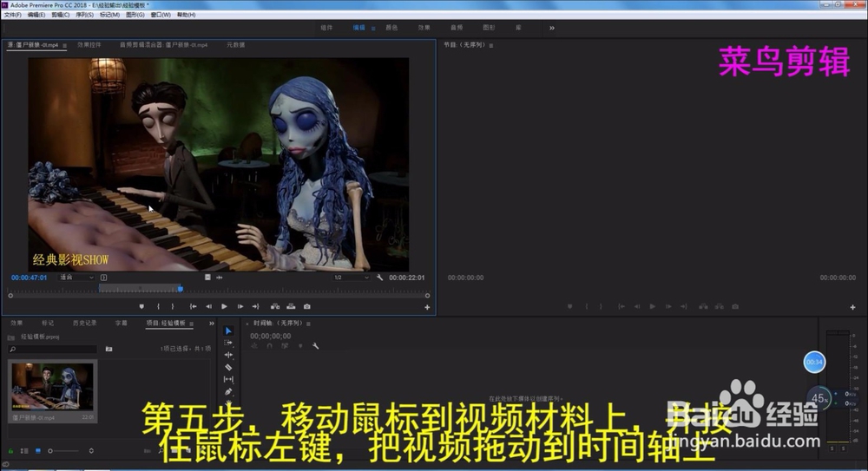This screenshot has height=471, width=868.
Task: Switch to 效果控件 tab
Action: tap(89, 45)
